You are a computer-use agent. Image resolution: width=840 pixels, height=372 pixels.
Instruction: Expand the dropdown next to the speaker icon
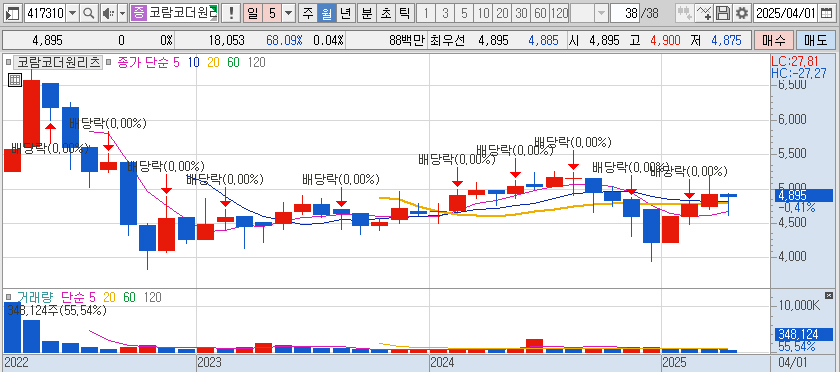[x=122, y=13]
